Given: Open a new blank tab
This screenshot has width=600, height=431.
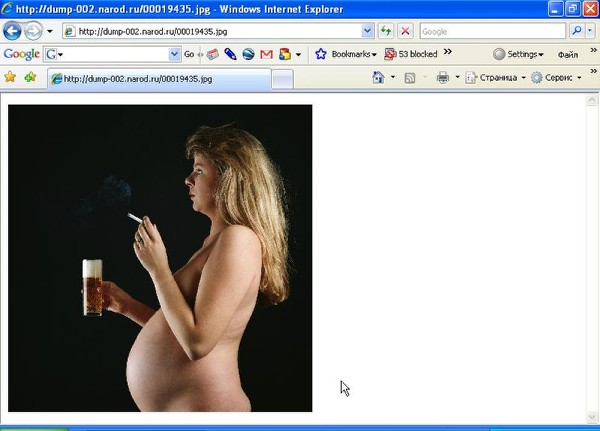Looking at the screenshot, I should click(283, 79).
